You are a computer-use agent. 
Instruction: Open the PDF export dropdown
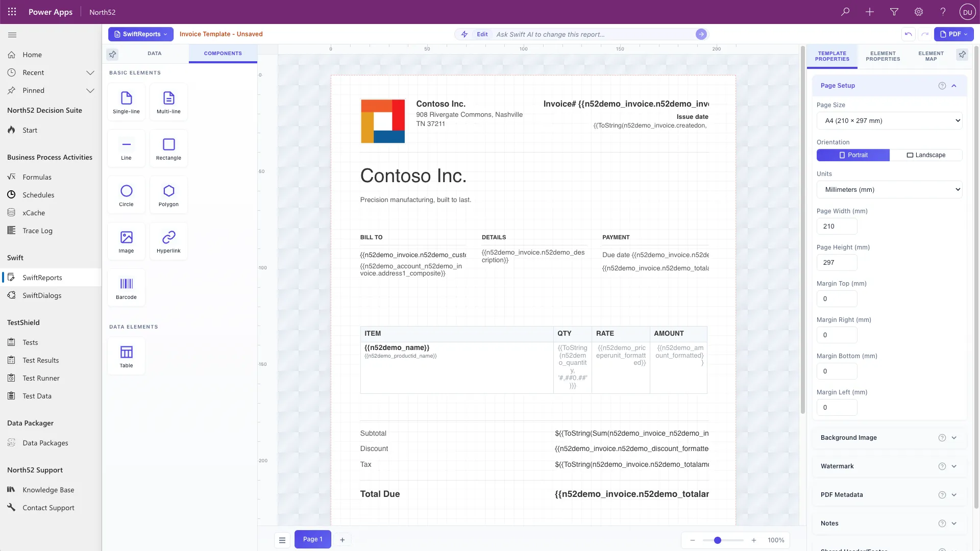953,34
